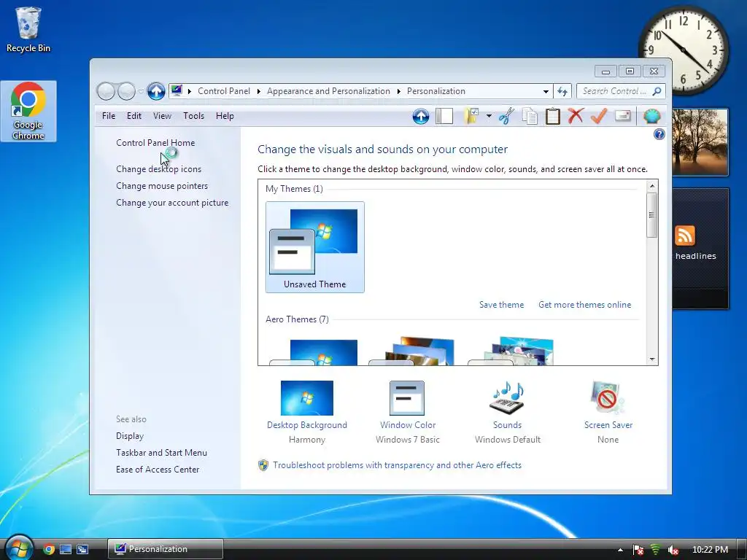Viewport: 747px width, 560px height.
Task: Click Troubleshoot problems with transparency link
Action: tap(397, 465)
